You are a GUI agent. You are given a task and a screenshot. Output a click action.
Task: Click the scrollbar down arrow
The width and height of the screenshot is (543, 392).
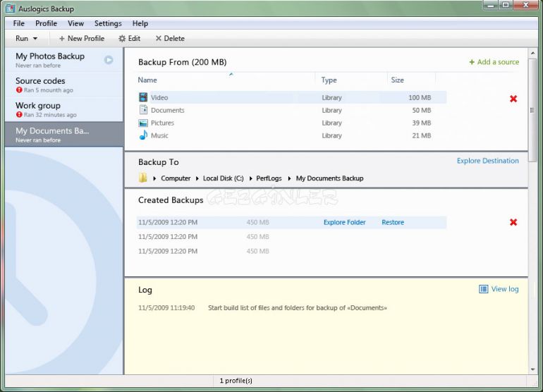[x=532, y=369]
